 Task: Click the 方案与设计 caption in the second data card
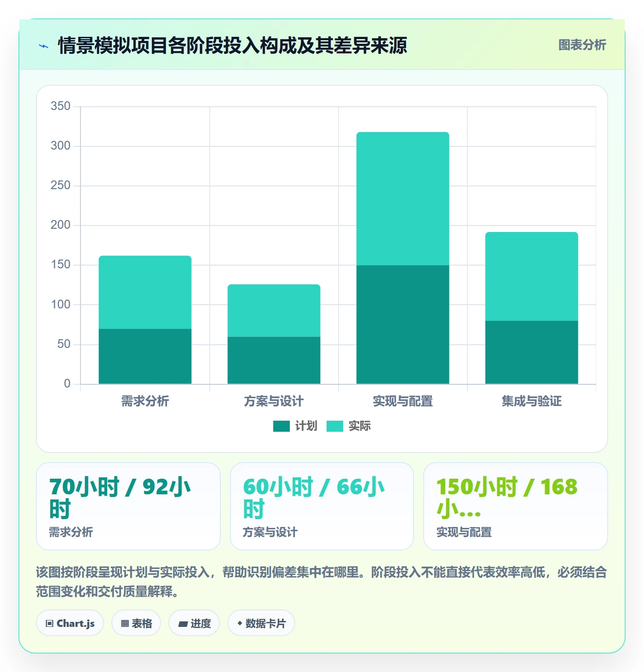coord(270,533)
